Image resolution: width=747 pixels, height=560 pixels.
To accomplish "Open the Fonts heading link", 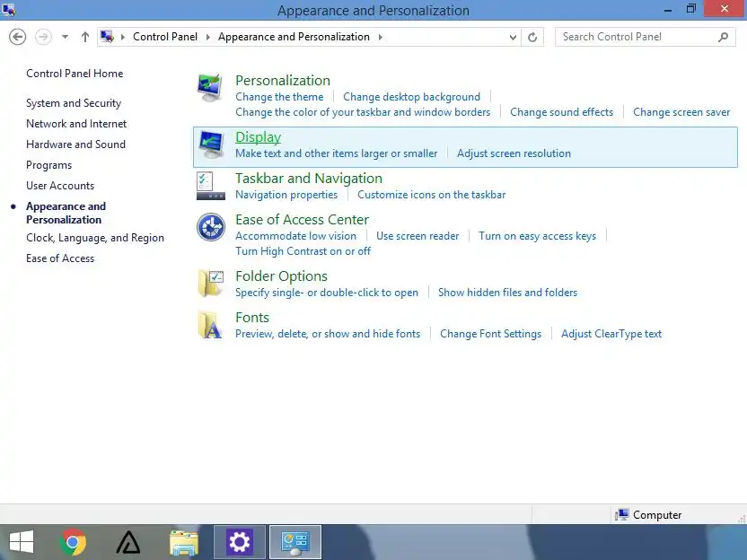I will [252, 317].
